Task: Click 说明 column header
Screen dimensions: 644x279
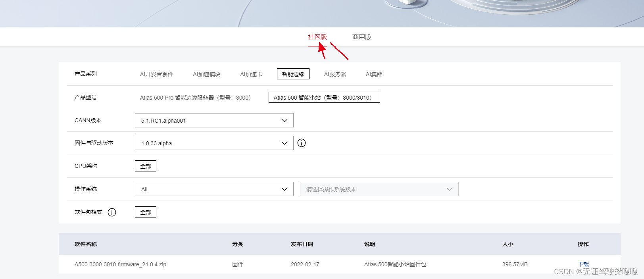Action: coord(370,244)
